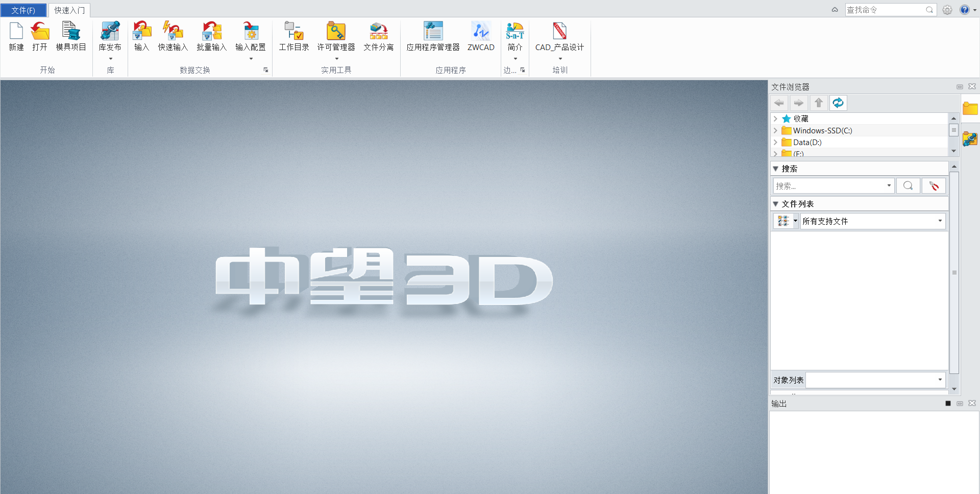Viewport: 980px width, 494px height.
Task: Go back in the file browser
Action: pyautogui.click(x=779, y=103)
